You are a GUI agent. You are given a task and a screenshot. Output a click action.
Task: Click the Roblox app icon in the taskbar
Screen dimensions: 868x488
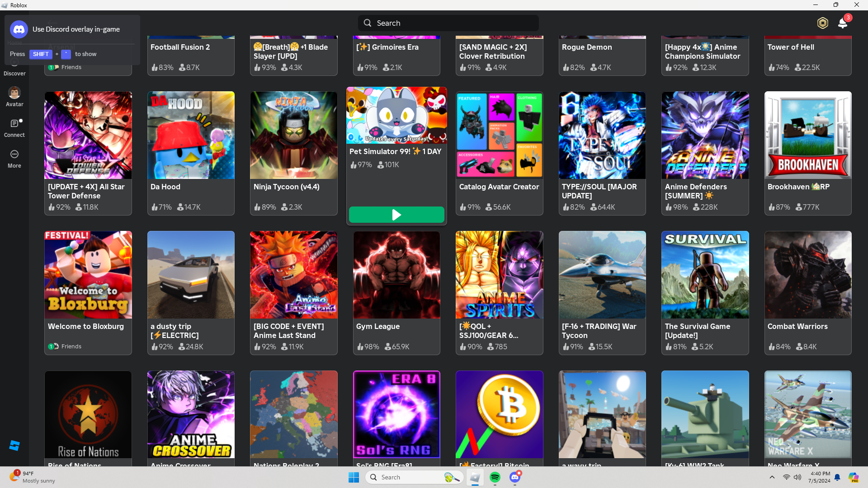click(x=475, y=477)
